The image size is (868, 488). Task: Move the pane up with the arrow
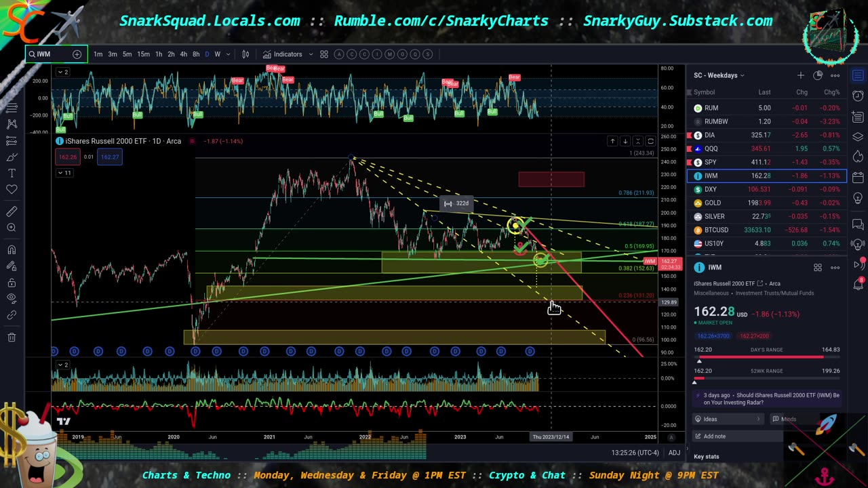(612, 141)
